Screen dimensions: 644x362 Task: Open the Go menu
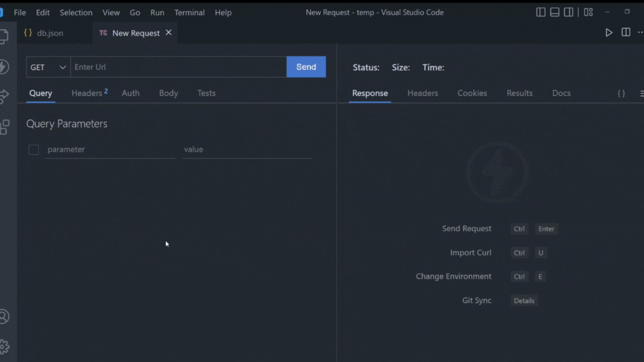pos(135,13)
